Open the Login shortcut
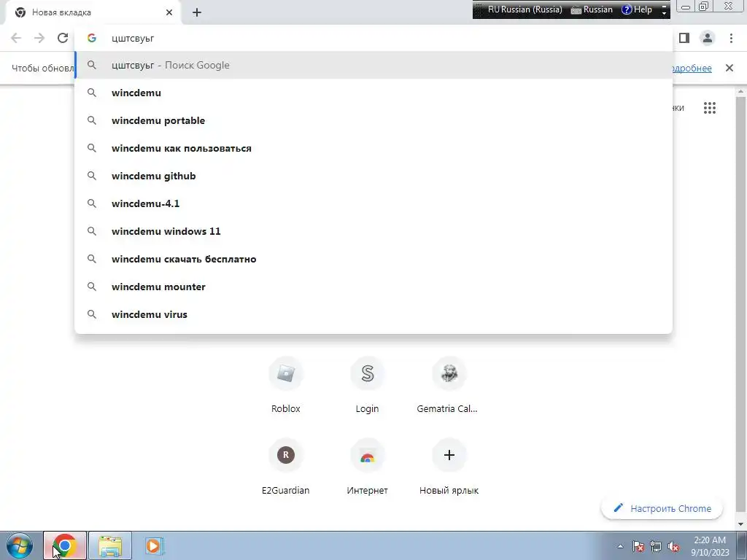This screenshot has width=747, height=560. [x=368, y=385]
